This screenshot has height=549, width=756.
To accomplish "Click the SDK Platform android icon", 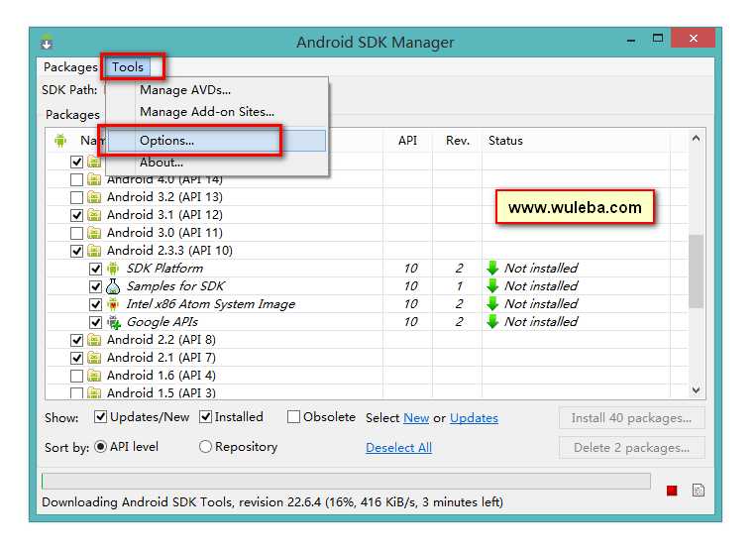I will [113, 269].
